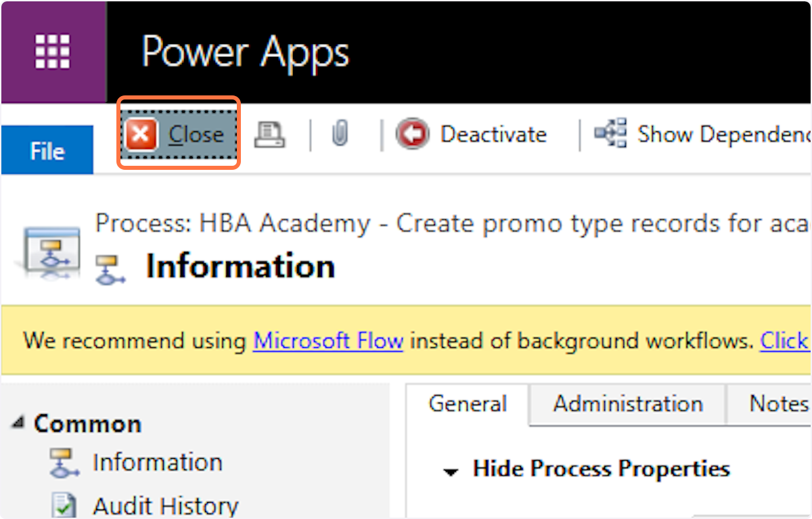Image resolution: width=812 pixels, height=519 pixels.
Task: Open the File menu
Action: point(47,150)
